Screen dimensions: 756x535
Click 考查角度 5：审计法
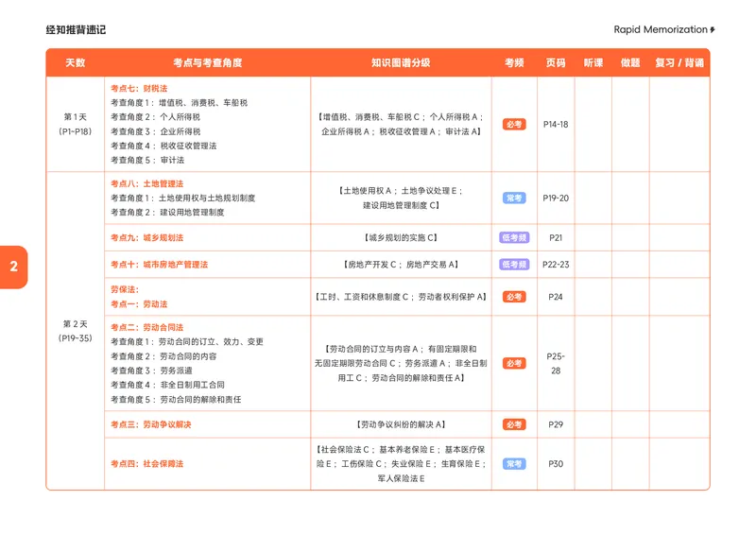pos(147,160)
